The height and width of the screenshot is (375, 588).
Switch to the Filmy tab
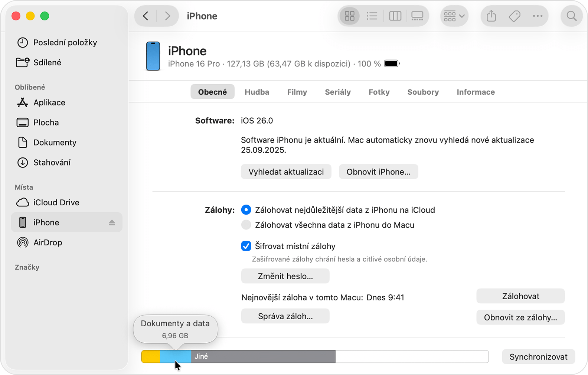point(297,92)
